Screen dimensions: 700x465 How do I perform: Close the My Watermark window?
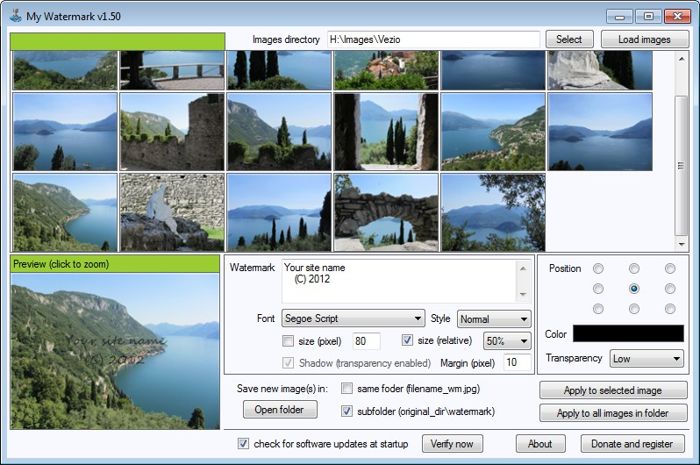pos(677,17)
